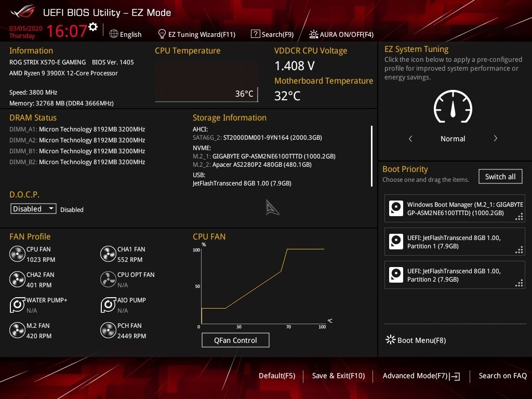Click the CPU Temperature graph
The image size is (532, 399).
click(206, 82)
